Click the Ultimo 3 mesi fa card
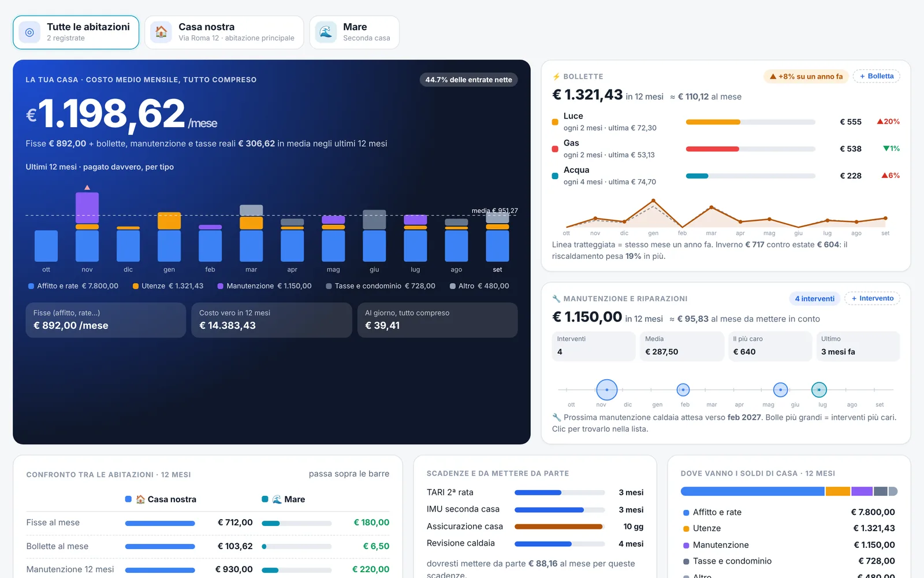The height and width of the screenshot is (578, 924). (x=858, y=346)
